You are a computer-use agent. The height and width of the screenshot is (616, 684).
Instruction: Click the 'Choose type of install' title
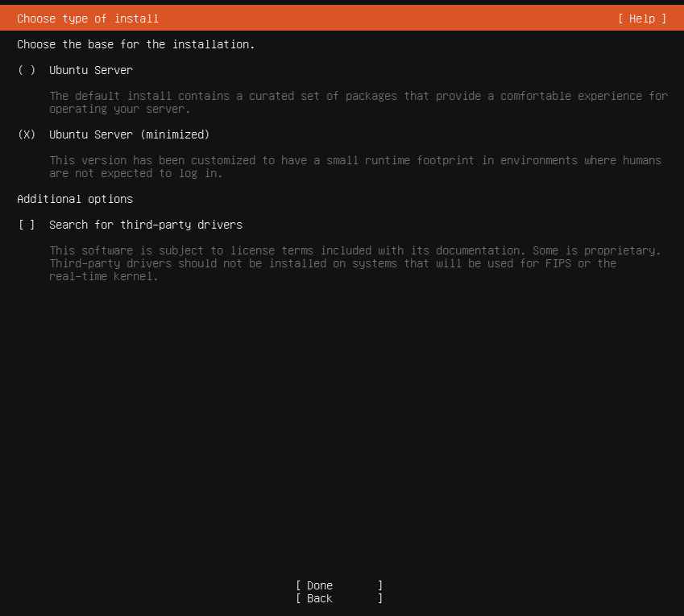pos(88,19)
